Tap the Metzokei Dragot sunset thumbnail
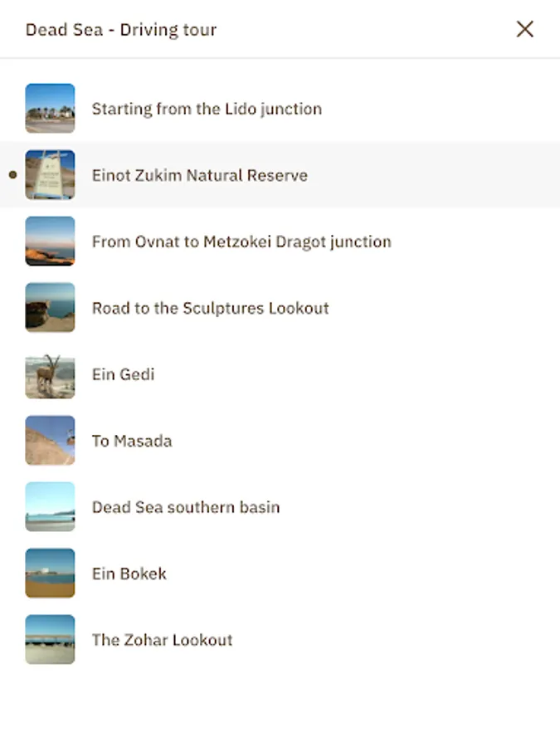 (50, 241)
